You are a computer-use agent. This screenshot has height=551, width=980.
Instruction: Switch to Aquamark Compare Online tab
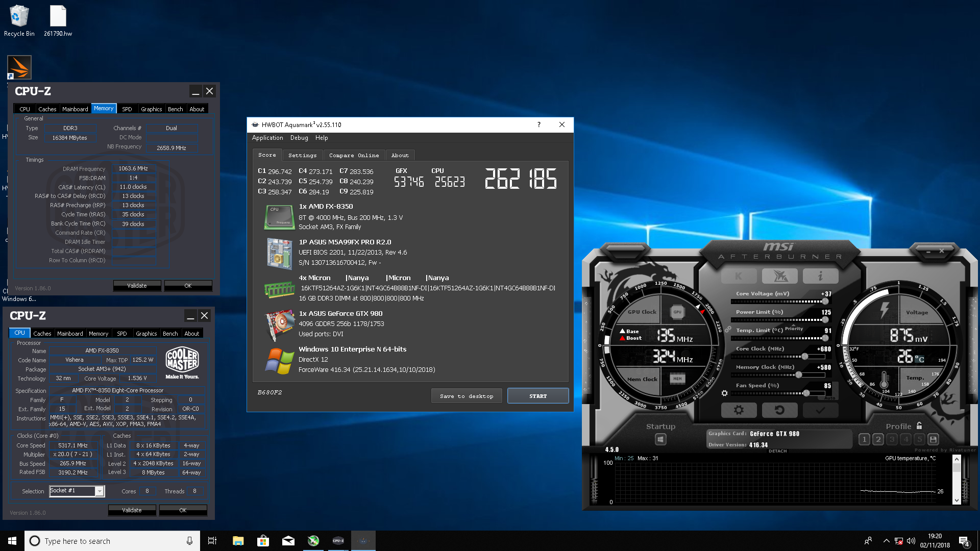click(x=354, y=155)
